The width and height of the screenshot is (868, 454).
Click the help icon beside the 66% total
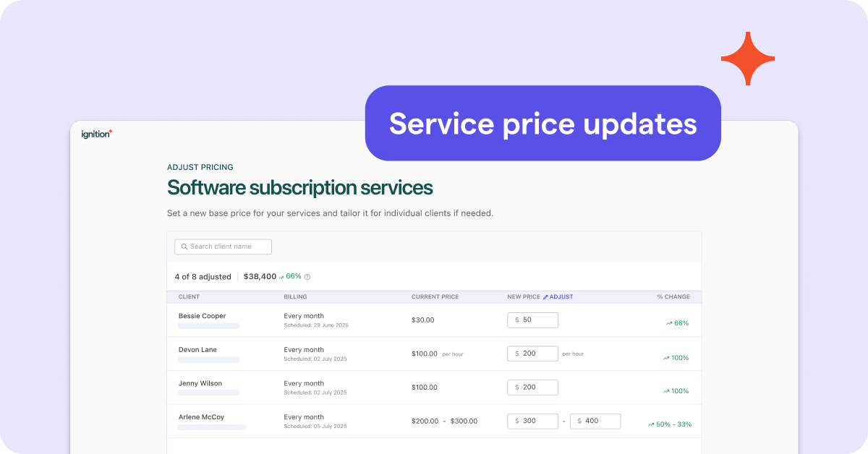pos(307,277)
